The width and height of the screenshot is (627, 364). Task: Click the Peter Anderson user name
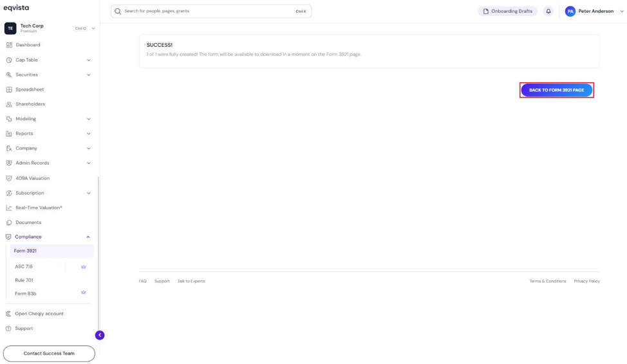(596, 11)
